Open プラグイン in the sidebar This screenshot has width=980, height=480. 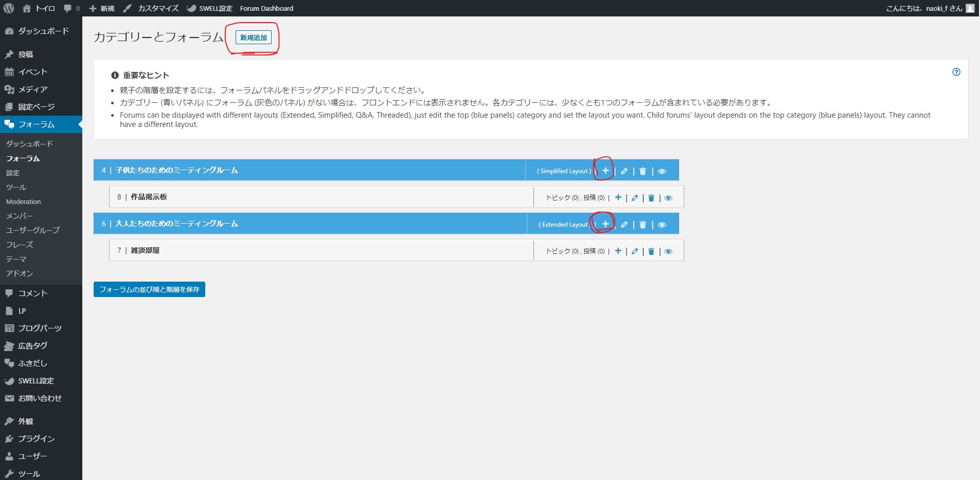point(36,438)
